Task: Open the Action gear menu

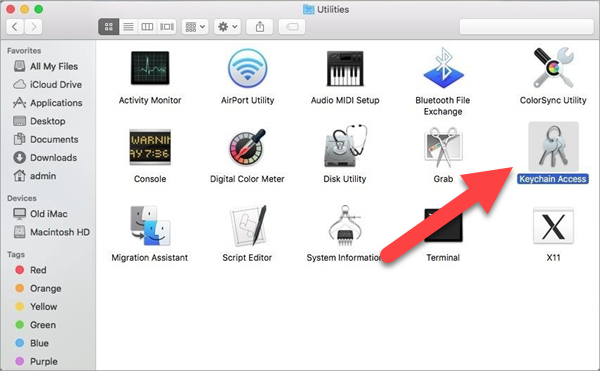Action: [227, 27]
